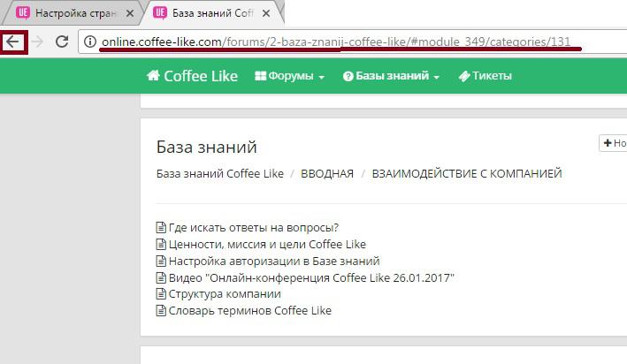Open article Словарь терминов Coffee Like
The height and width of the screenshot is (364, 627).
pos(250,310)
